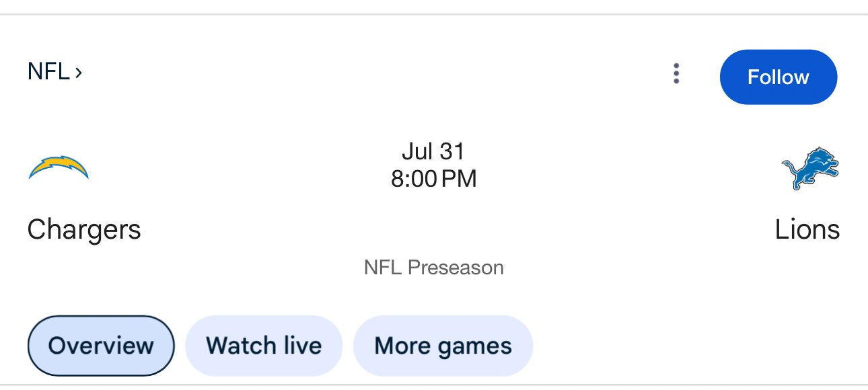Click the Chargers lightning bolt logo
Screen dimensions: 868x390
pos(59,168)
